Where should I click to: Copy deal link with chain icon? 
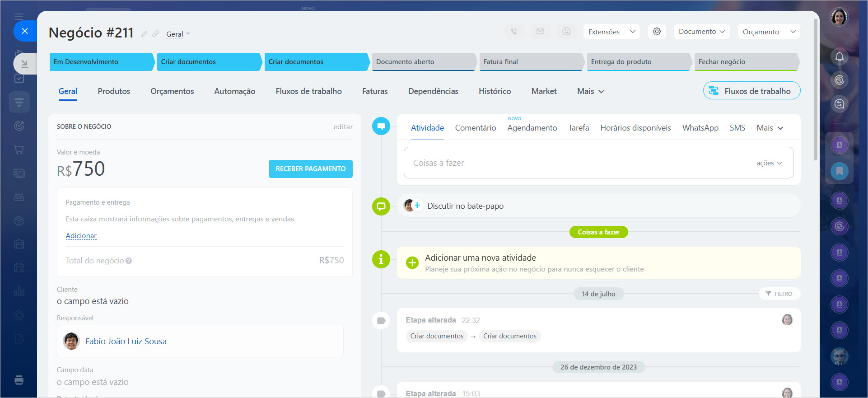(155, 34)
